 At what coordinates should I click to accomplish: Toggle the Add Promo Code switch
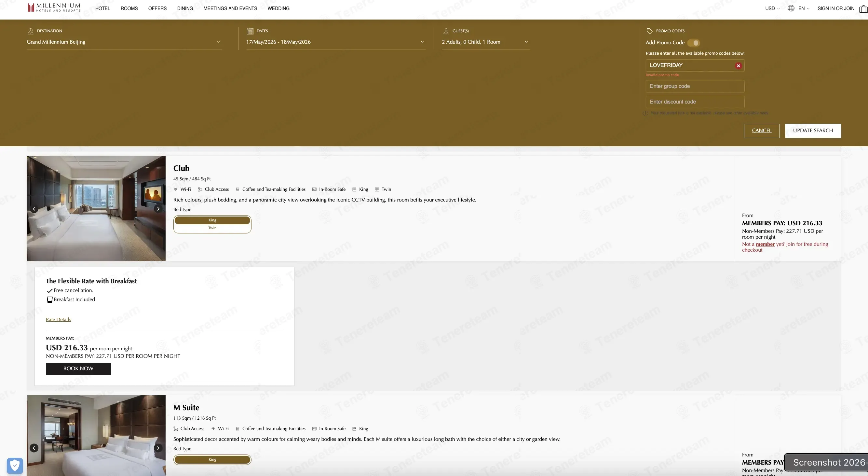click(694, 43)
